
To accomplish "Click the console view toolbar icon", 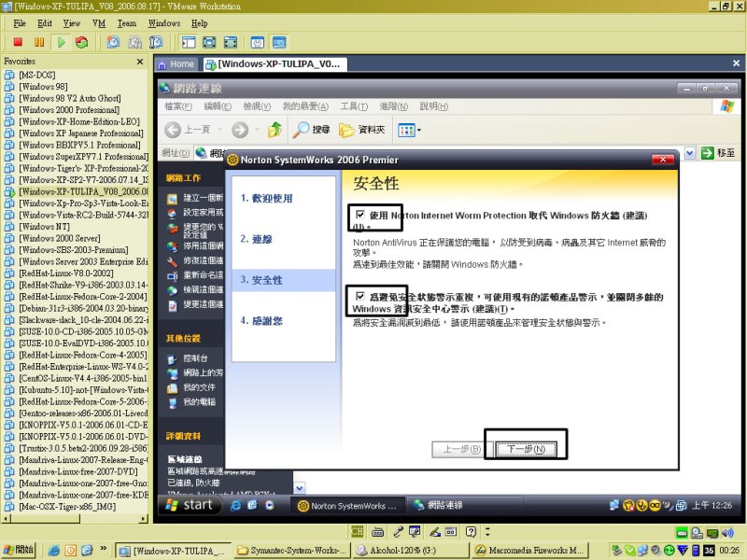I will pyautogui.click(x=279, y=42).
